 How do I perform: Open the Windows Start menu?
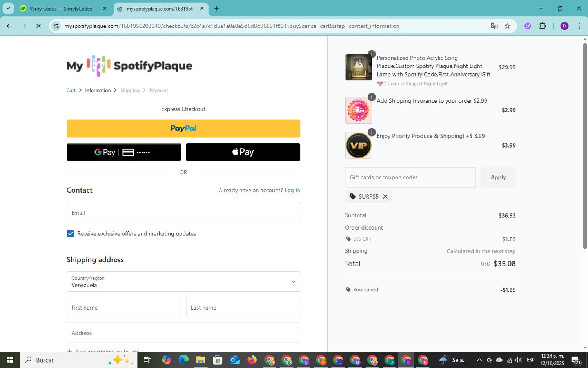(x=10, y=360)
